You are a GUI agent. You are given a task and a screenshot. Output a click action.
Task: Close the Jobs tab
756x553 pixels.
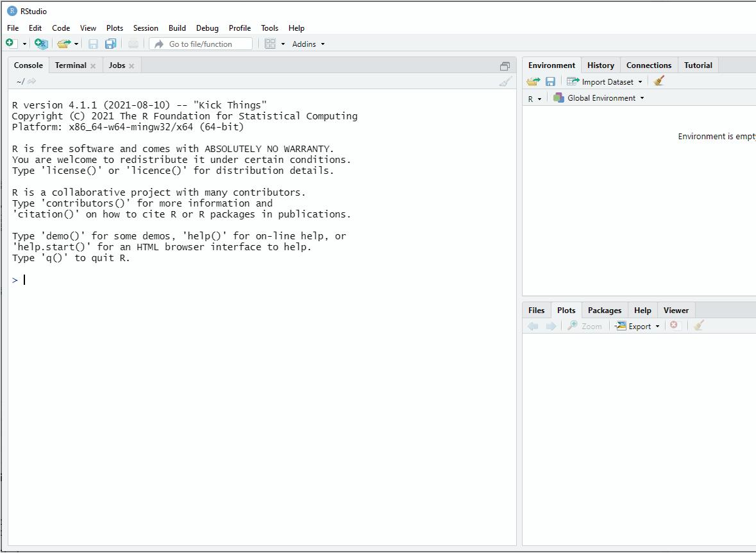(131, 65)
